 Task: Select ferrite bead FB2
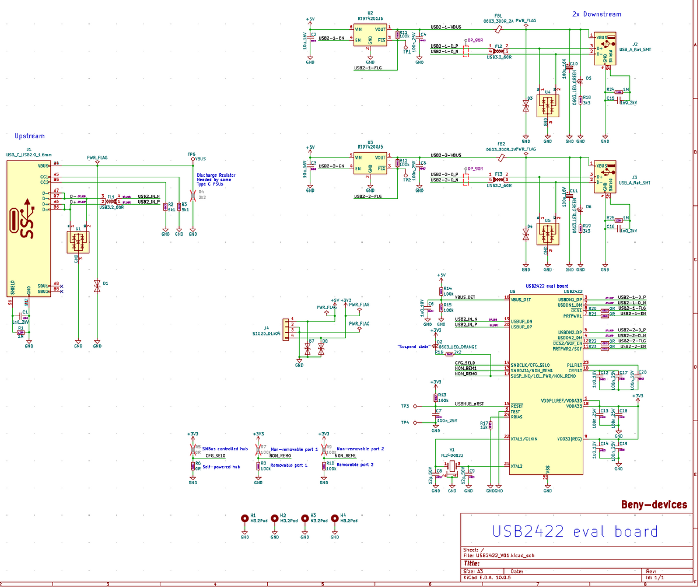(501, 157)
